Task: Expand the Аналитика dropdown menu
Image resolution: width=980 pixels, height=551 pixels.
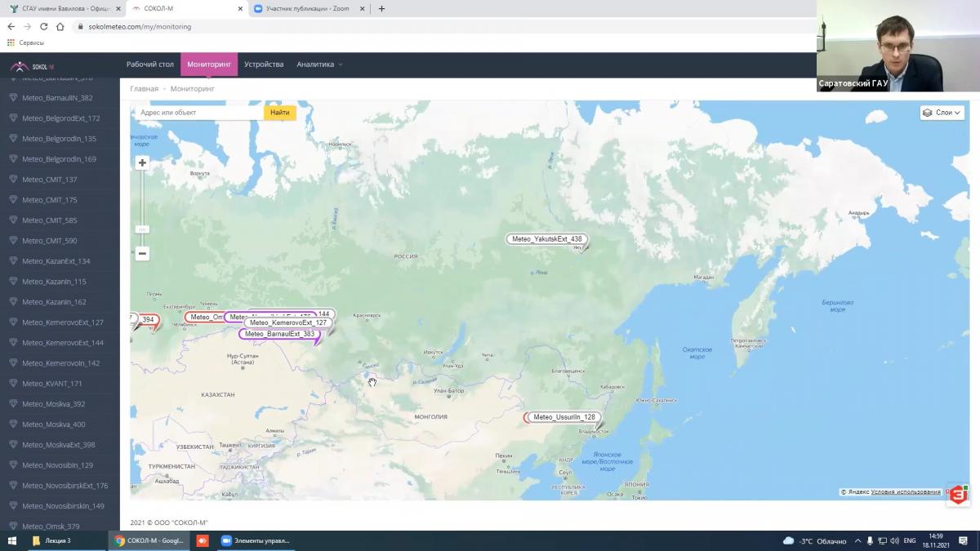Action: [x=319, y=64]
